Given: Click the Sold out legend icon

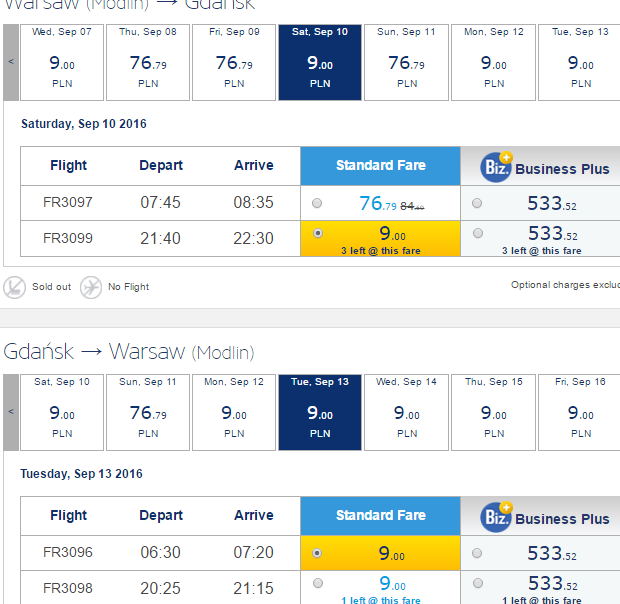Looking at the screenshot, I should click(15, 287).
